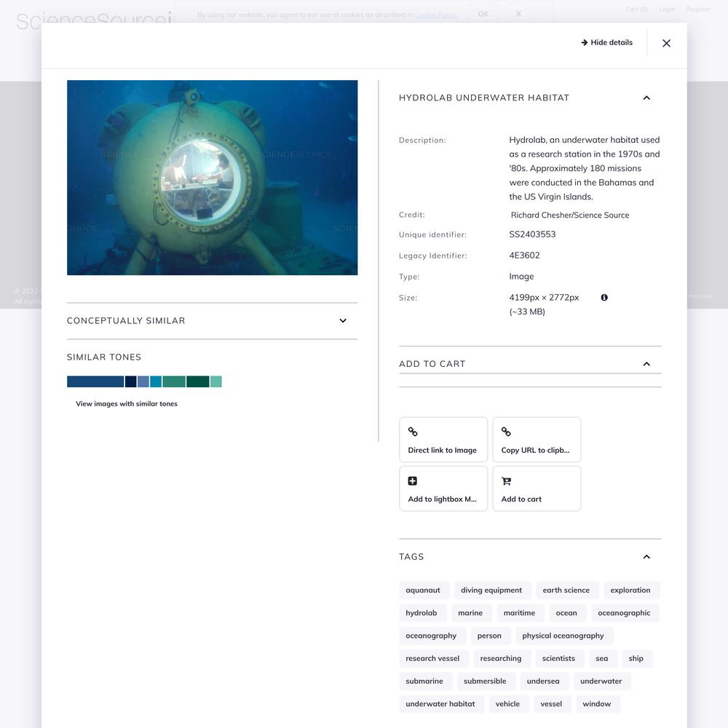Click the submersible tag
The image size is (728, 728).
pos(485,681)
